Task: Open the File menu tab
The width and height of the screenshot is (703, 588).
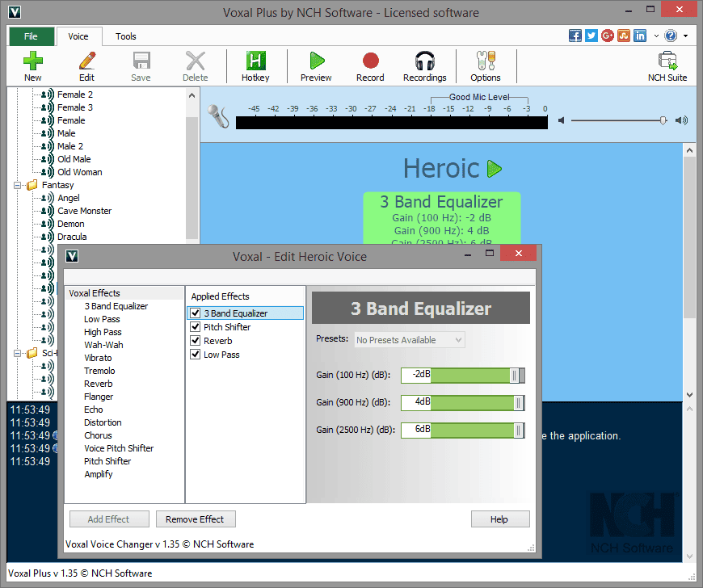Action: [31, 36]
